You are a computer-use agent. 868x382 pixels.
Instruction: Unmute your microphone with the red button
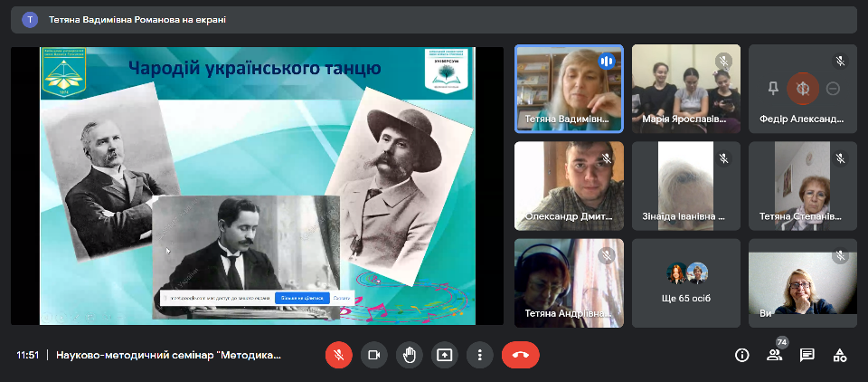339,355
